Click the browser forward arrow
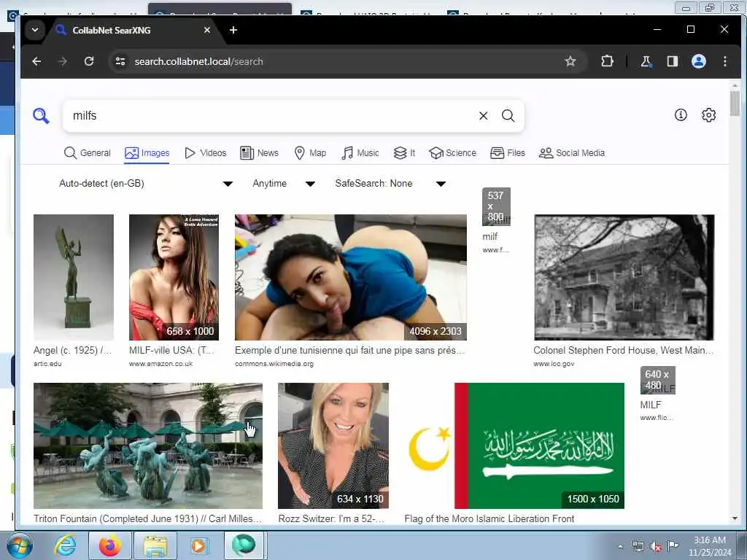Viewport: 747px width, 560px height. coord(63,61)
